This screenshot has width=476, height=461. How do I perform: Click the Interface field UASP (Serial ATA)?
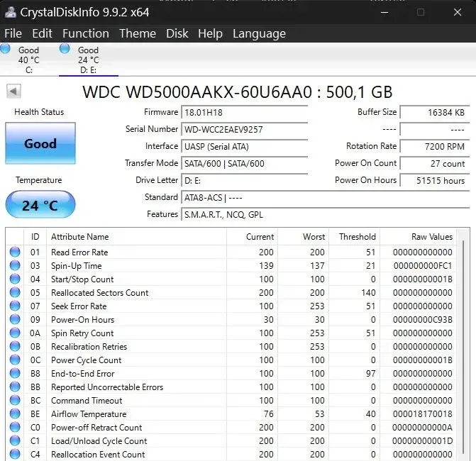[244, 147]
